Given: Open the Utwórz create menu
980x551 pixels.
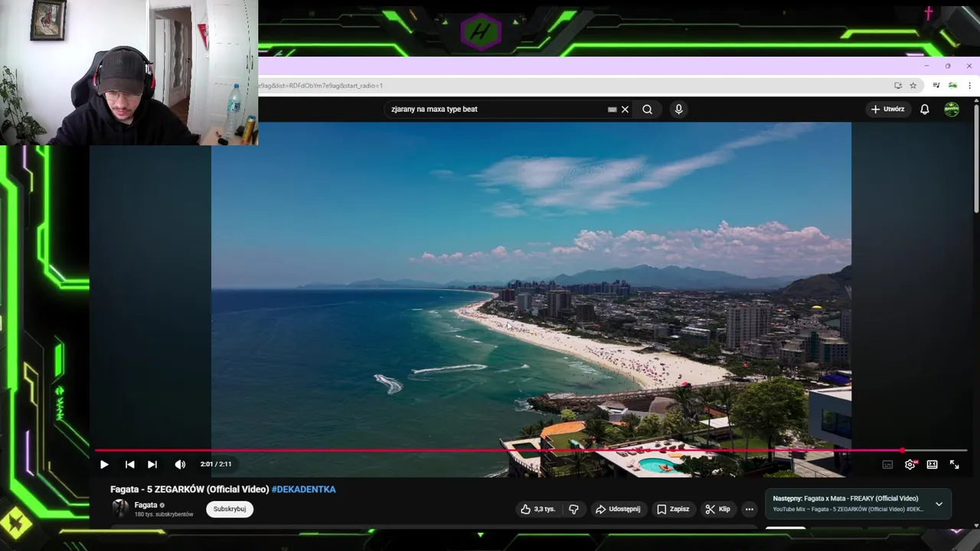Looking at the screenshot, I should point(887,109).
